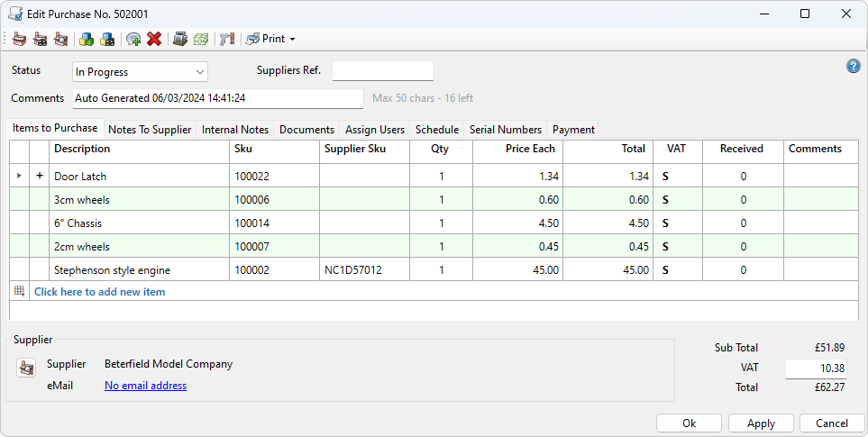Click the colored blocks inventory icon
The height and width of the screenshot is (437, 868).
pyautogui.click(x=87, y=39)
